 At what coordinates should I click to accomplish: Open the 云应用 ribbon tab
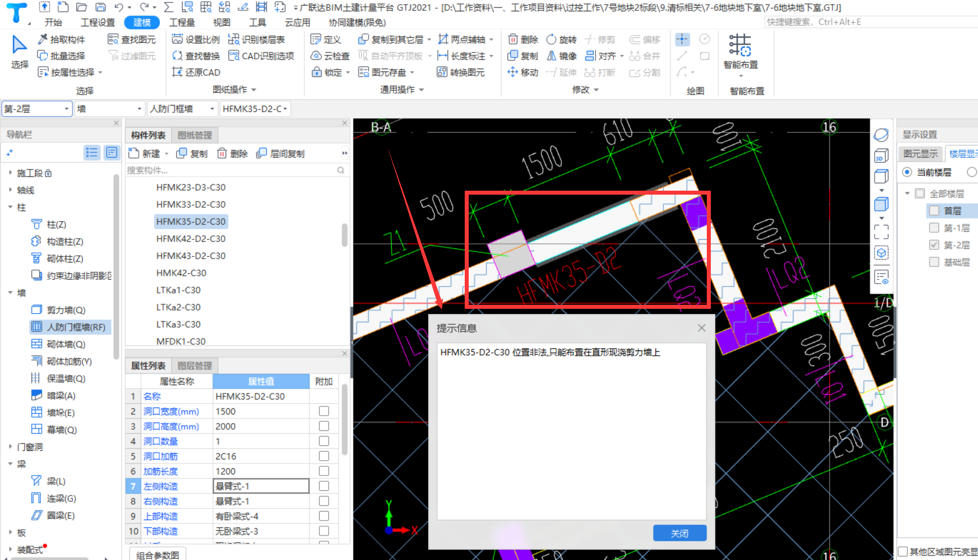tap(297, 22)
